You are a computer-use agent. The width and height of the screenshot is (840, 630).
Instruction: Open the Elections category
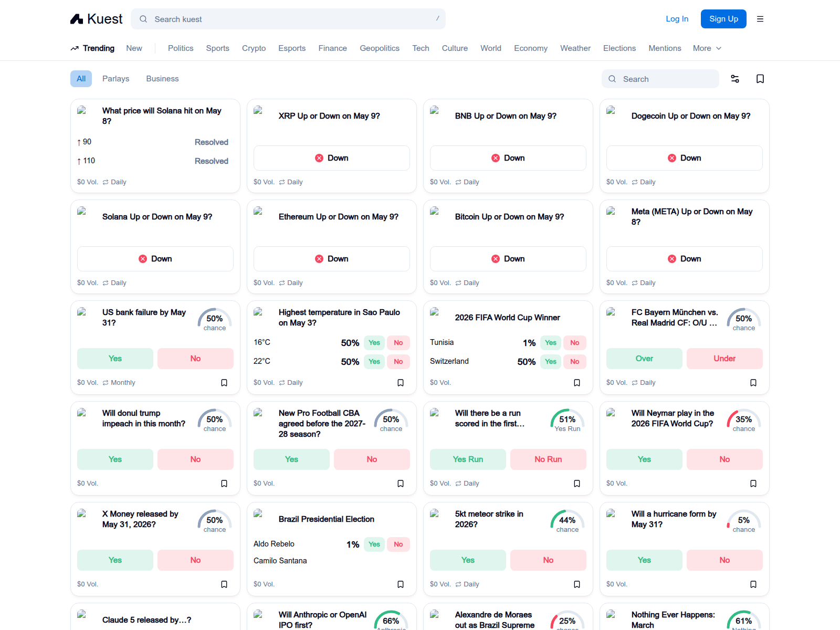point(619,48)
